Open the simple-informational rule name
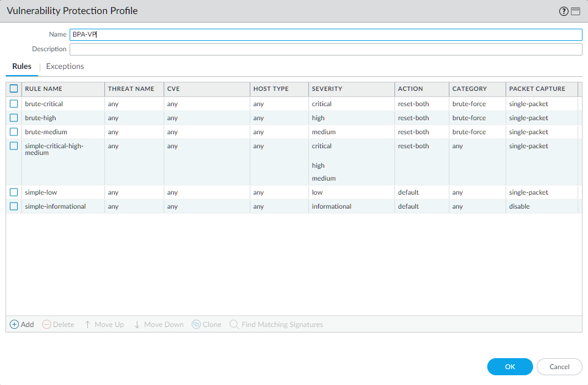This screenshot has height=385, width=588. pyautogui.click(x=55, y=206)
